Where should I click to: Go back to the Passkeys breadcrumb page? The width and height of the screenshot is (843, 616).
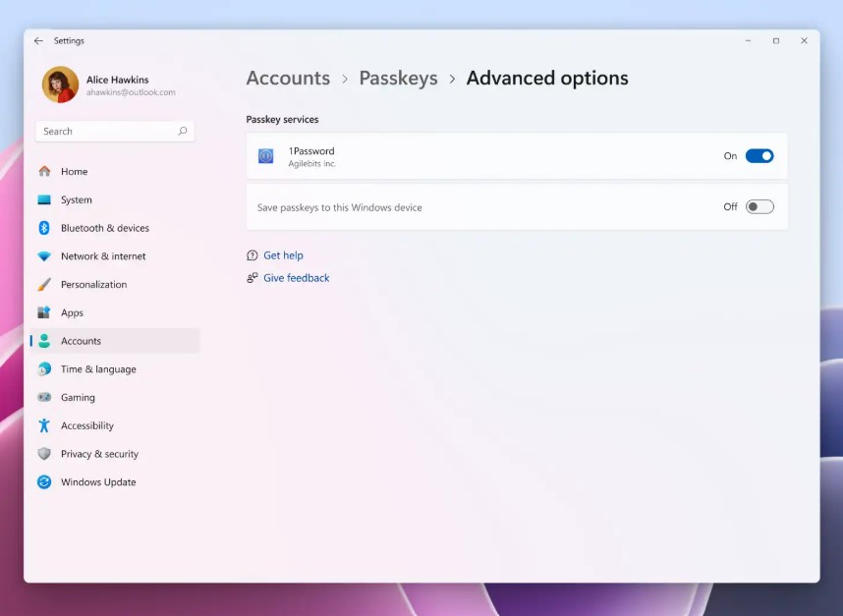click(x=398, y=78)
